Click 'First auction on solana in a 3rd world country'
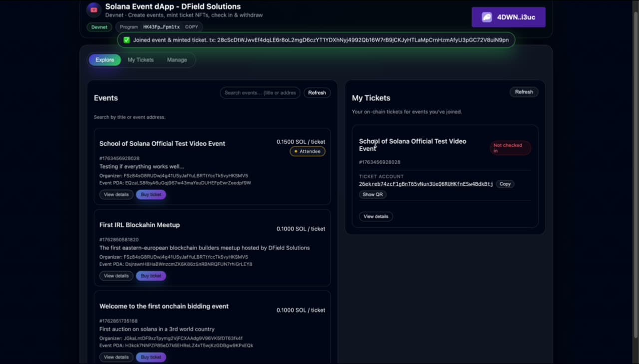 (157, 329)
